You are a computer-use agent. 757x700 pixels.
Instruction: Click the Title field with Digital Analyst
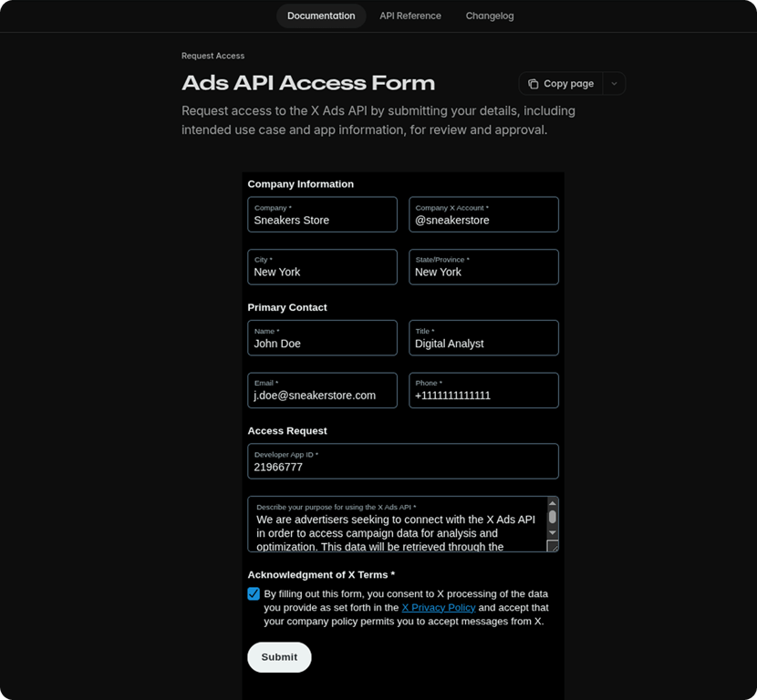click(483, 338)
